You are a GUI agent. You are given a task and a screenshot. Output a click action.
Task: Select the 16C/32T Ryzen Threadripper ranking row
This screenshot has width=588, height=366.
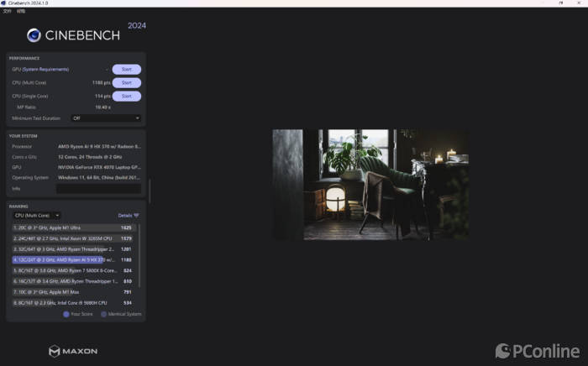click(73, 281)
